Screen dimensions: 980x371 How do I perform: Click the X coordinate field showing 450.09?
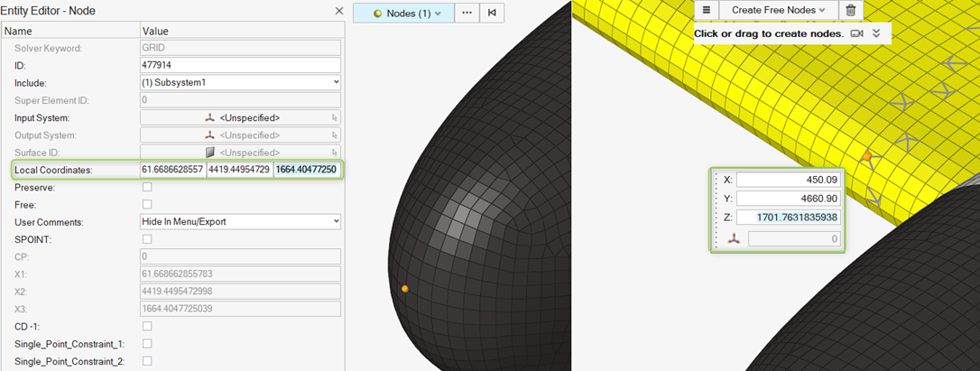[788, 180]
